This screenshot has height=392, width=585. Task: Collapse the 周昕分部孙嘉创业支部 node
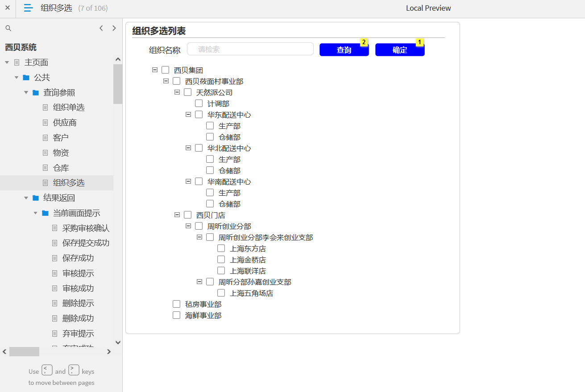199,281
